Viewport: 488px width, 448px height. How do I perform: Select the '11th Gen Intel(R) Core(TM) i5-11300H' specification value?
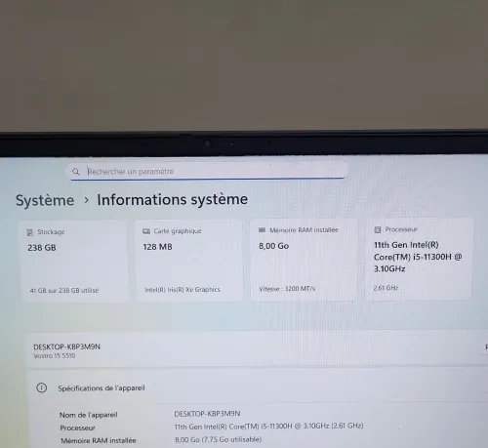(x=268, y=426)
